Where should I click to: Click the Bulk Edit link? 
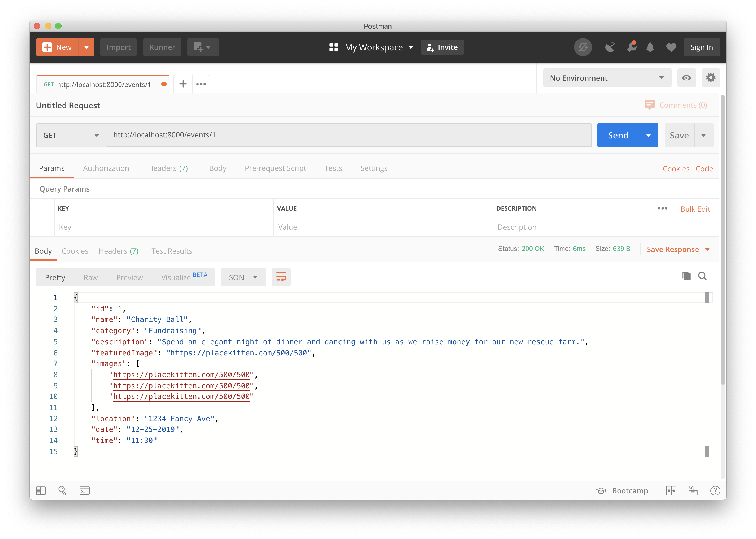coord(695,209)
